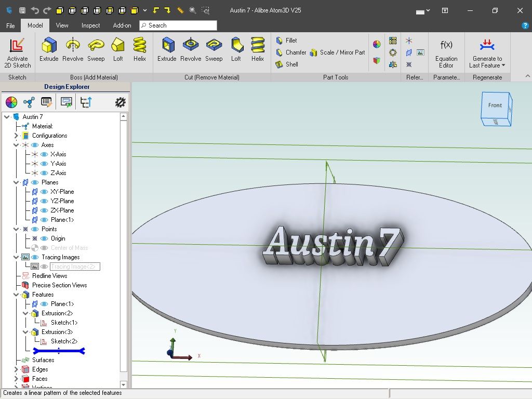The height and width of the screenshot is (399, 532).
Task: Open the File menu
Action: coord(10,25)
